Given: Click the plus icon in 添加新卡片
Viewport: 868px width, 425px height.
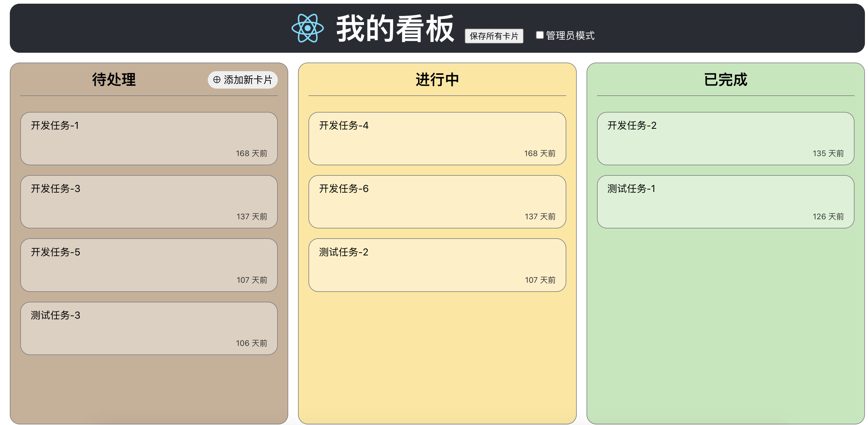Looking at the screenshot, I should click(217, 80).
